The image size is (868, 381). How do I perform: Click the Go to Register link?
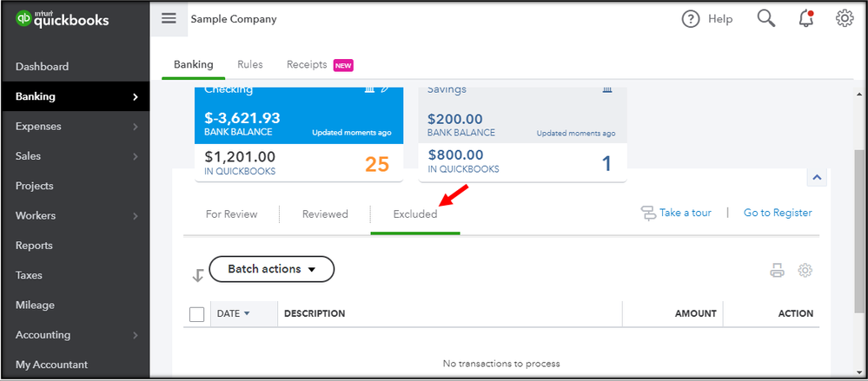pos(778,213)
